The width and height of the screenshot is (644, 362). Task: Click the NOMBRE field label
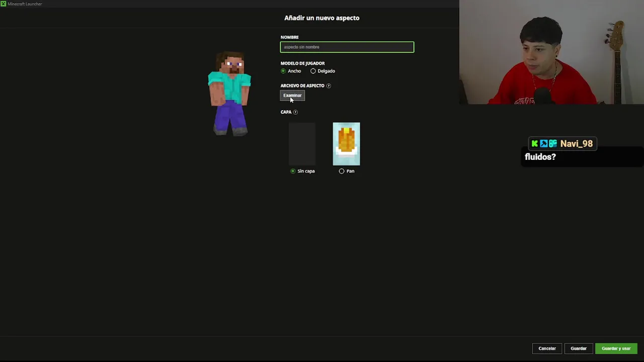289,37
